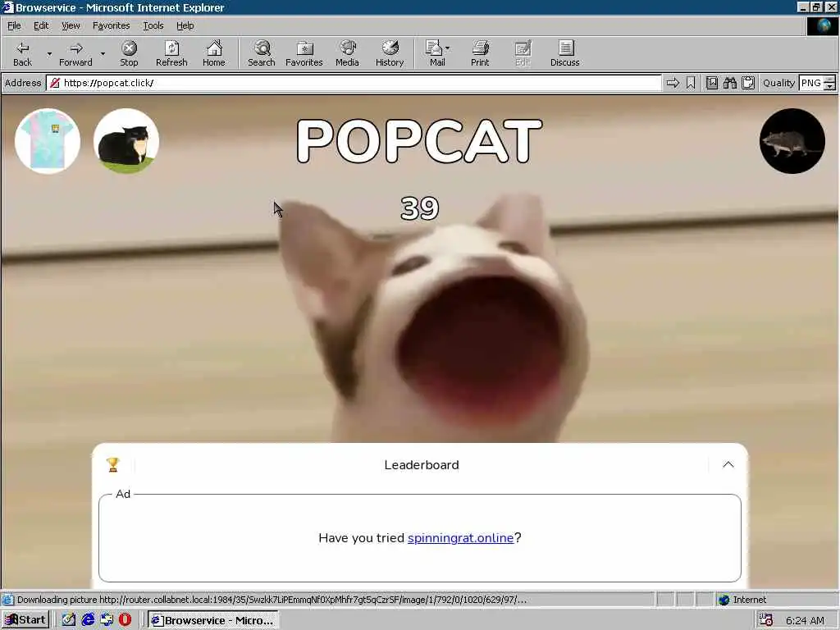Open the File menu
840x630 pixels.
tap(14, 25)
